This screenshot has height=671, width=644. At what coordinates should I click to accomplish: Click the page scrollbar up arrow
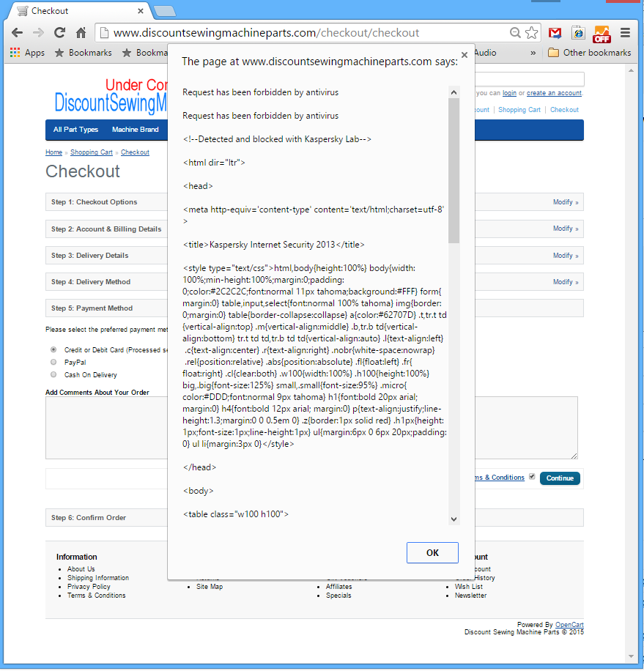631,70
